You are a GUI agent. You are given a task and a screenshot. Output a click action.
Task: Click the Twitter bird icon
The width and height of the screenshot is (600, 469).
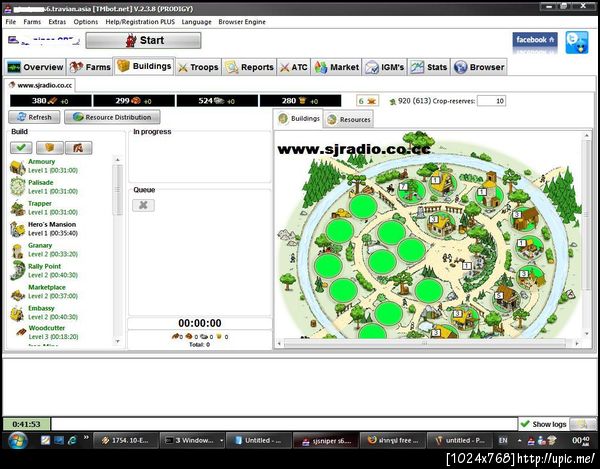pos(577,42)
